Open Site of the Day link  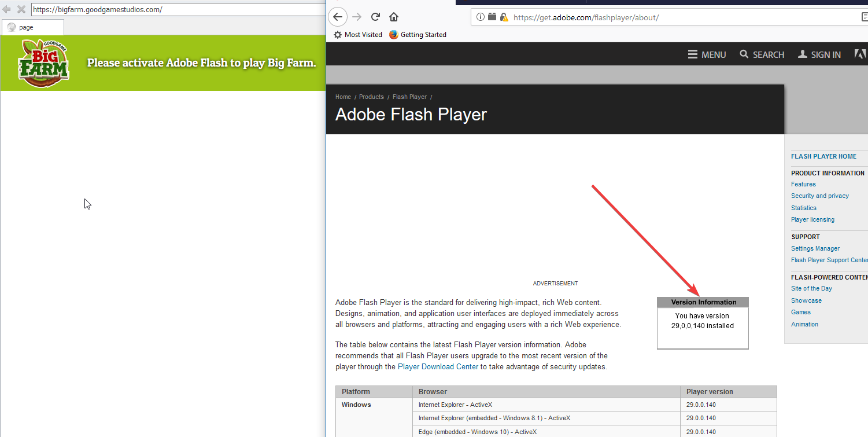click(811, 288)
